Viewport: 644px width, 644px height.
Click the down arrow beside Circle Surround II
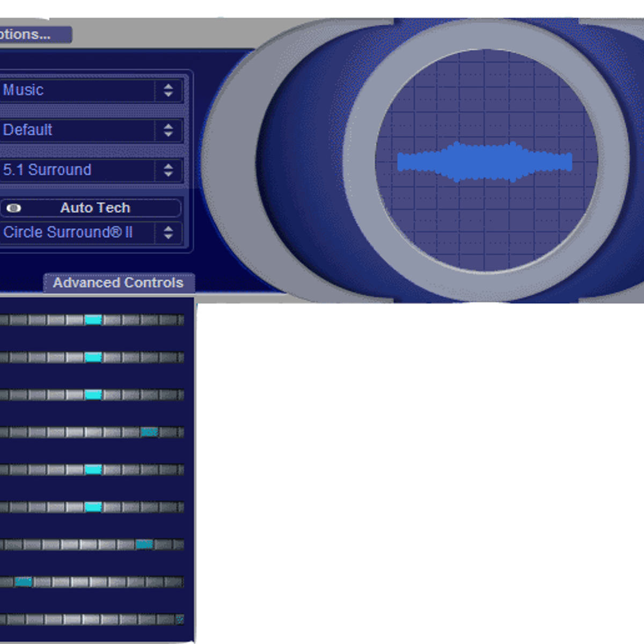[168, 236]
